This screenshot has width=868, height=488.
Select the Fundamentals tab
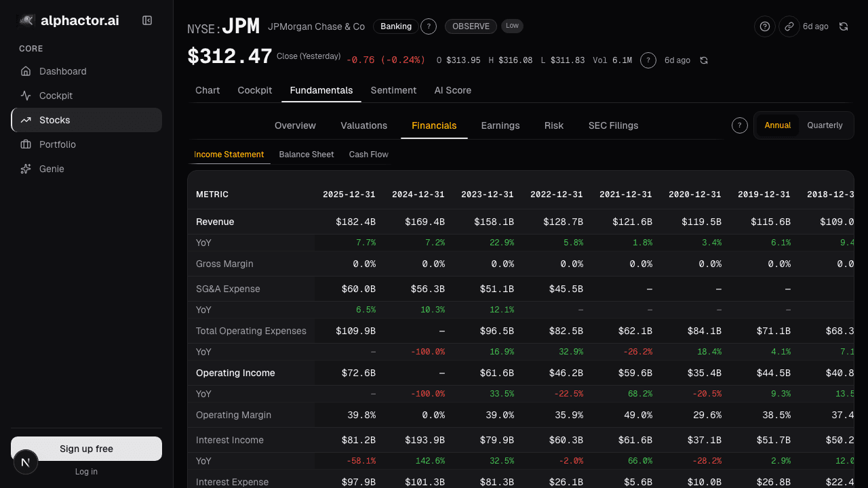coord(321,90)
